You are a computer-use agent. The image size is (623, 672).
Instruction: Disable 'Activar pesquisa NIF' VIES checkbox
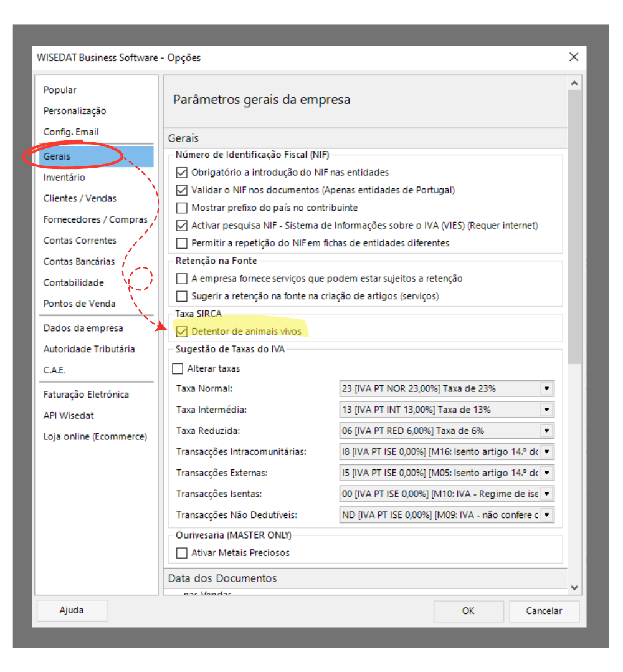tap(182, 225)
